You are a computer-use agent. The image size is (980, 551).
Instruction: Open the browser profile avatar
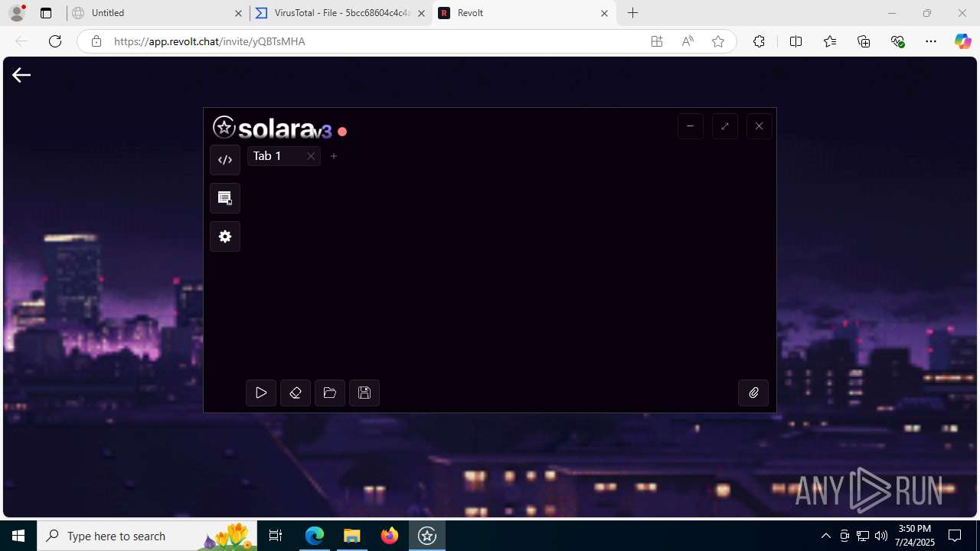17,13
